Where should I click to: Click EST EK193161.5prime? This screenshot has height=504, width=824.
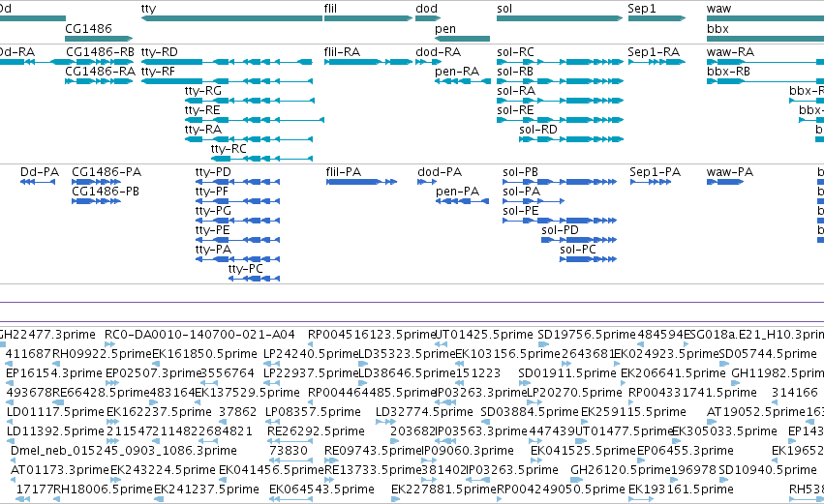point(681,489)
